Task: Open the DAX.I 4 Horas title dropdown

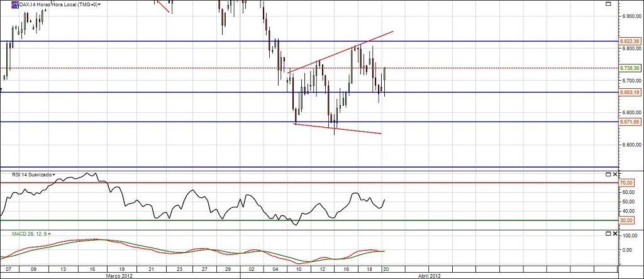Action: (x=100, y=4)
